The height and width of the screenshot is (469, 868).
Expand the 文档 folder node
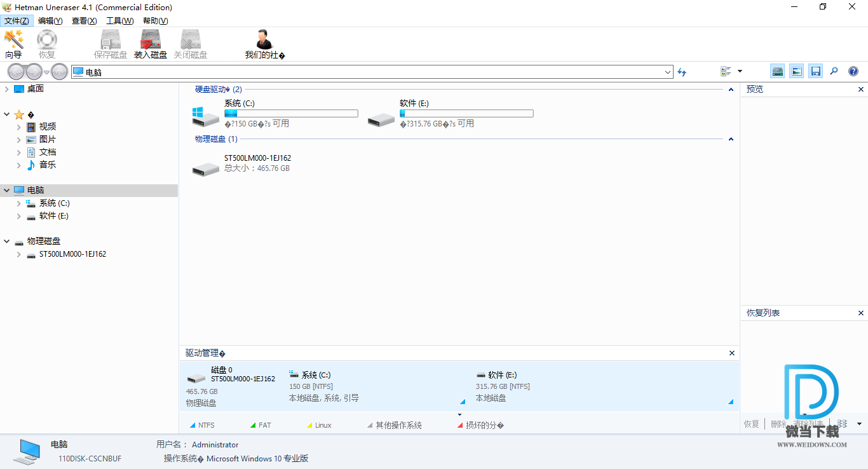(x=19, y=153)
